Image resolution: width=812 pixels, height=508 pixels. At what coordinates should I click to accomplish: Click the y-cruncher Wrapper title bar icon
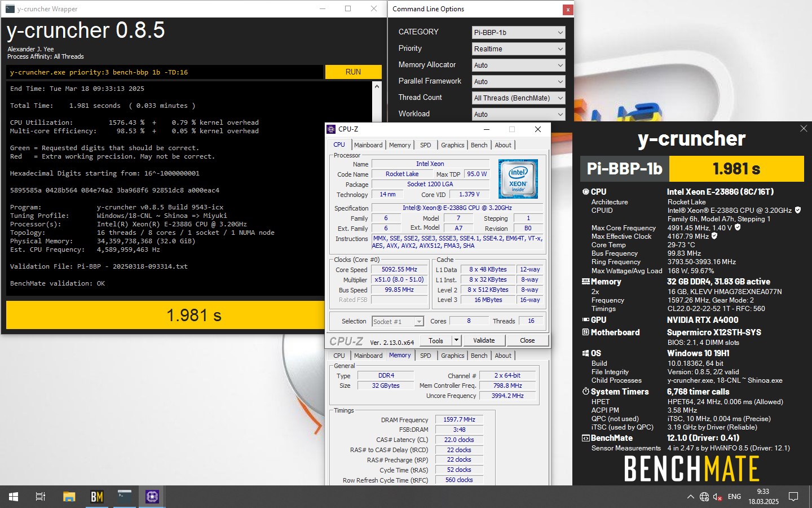tap(10, 9)
